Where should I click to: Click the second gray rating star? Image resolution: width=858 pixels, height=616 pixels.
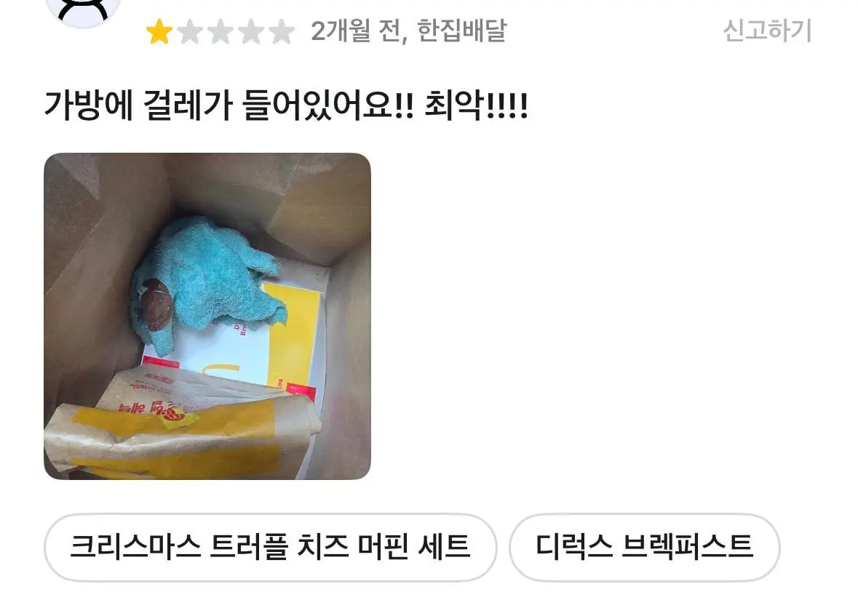coord(190,31)
